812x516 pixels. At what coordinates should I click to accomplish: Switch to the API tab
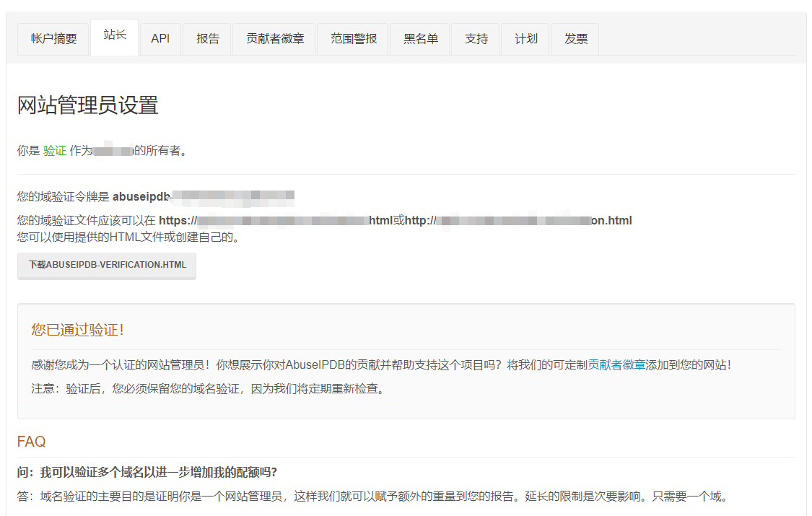click(160, 39)
